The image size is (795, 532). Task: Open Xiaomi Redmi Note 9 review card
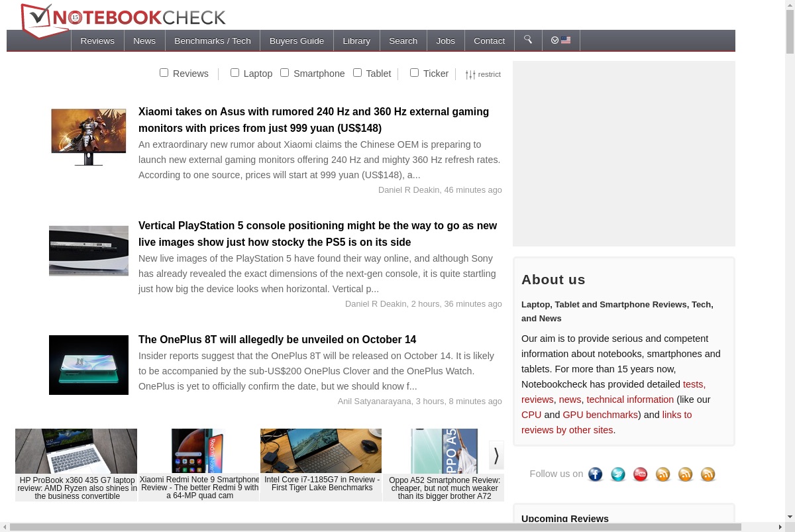(x=199, y=464)
